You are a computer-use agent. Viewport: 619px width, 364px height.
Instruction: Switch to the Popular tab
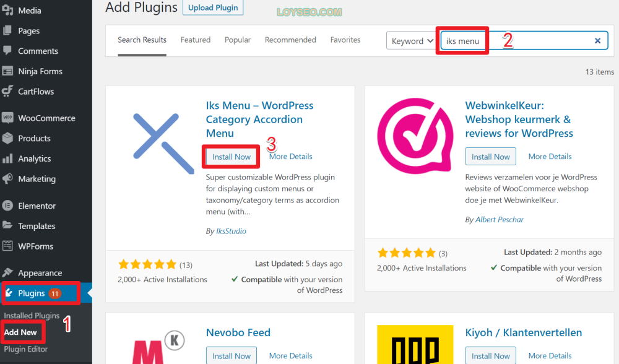tap(238, 40)
